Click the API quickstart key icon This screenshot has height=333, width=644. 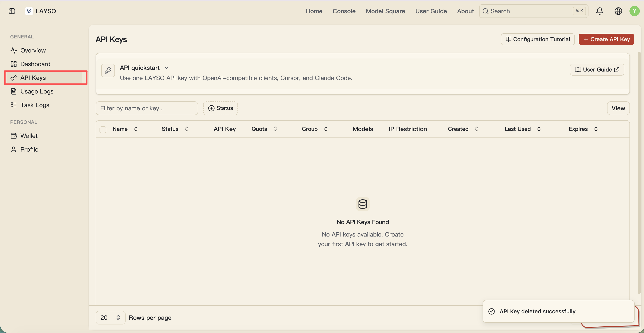coord(108,70)
